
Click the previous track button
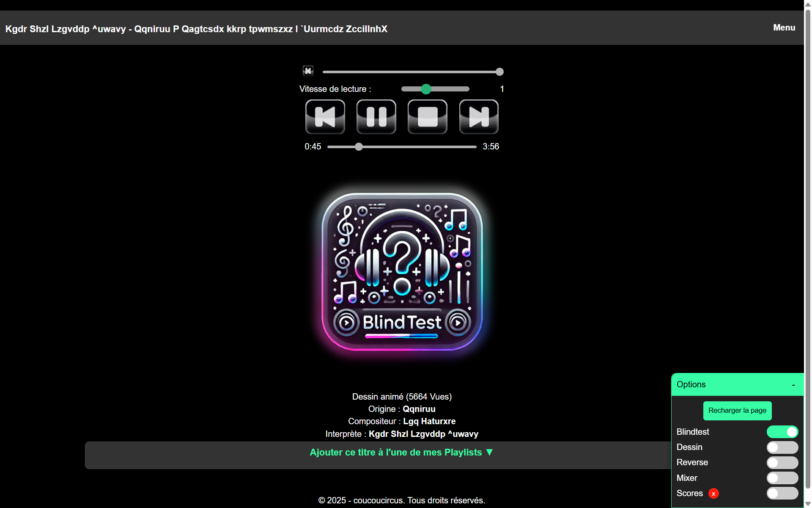(325, 117)
